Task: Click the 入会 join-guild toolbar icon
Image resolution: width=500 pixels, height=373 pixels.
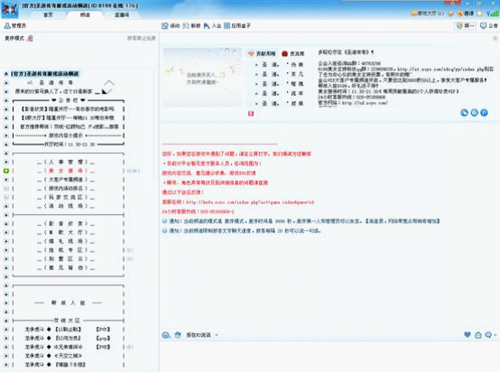Action: [207, 26]
